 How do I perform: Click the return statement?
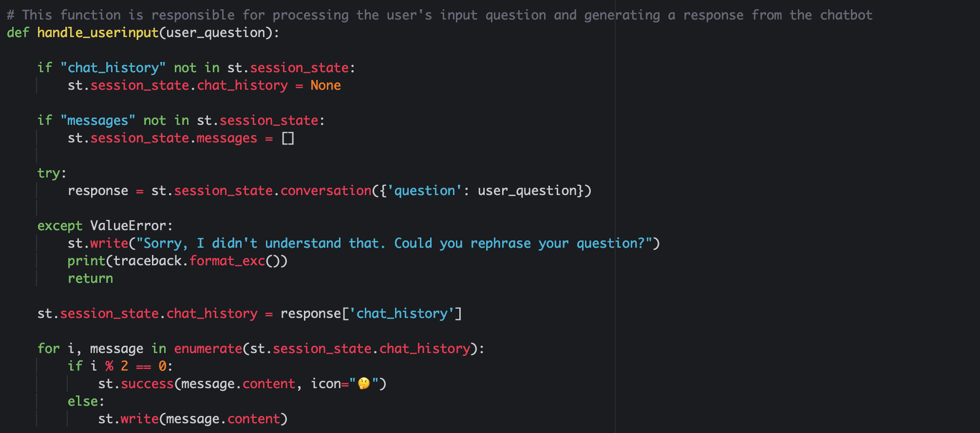(90, 278)
